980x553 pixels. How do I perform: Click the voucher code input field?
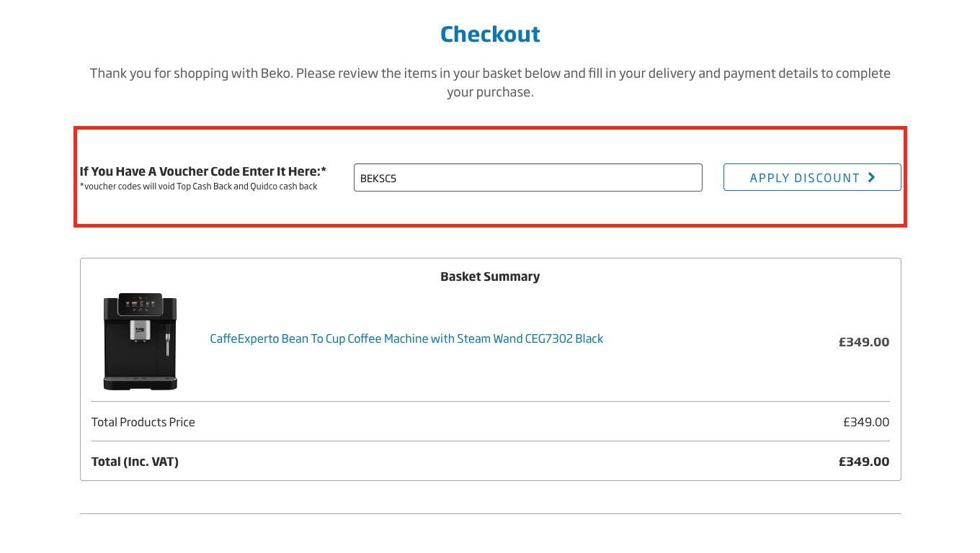527,178
